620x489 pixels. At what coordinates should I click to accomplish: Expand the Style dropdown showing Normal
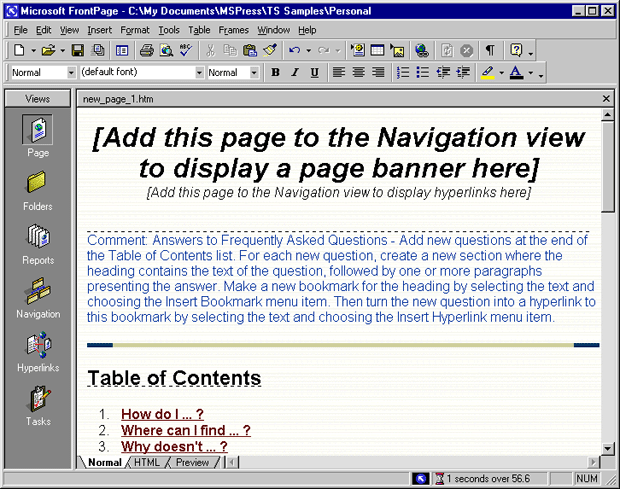71,73
